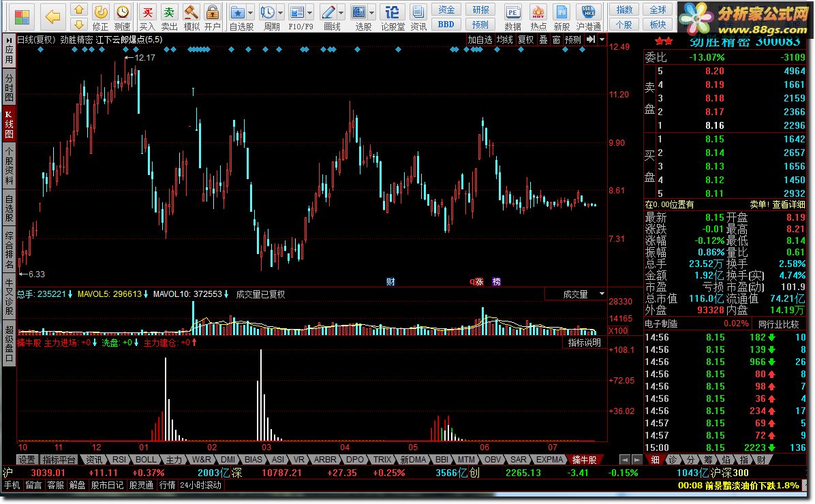Toggle the 叠 overlay option
Screen dimensions: 815x504
click(x=543, y=40)
